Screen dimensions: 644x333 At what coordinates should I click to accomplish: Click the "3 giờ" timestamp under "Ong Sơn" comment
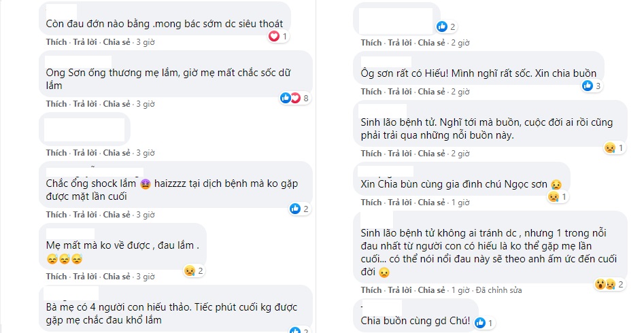point(146,104)
